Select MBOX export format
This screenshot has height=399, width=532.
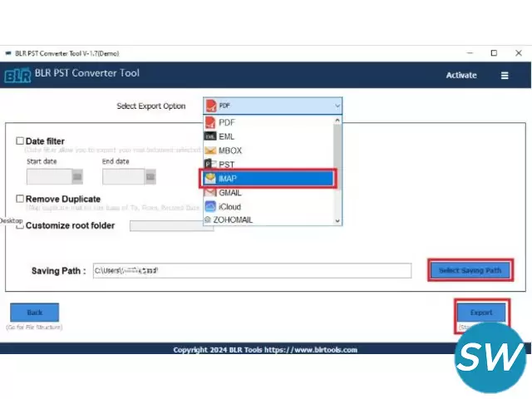229,150
